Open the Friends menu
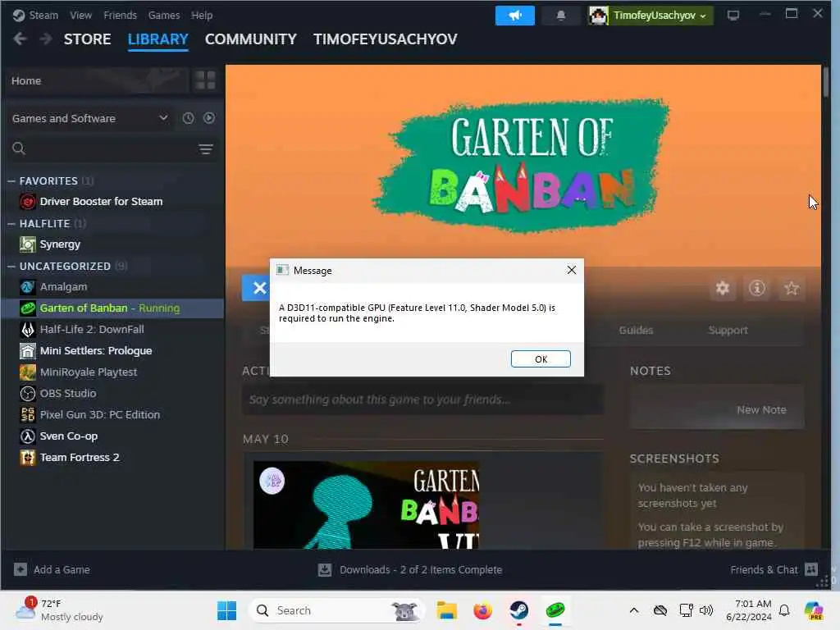840x630 pixels. (120, 15)
